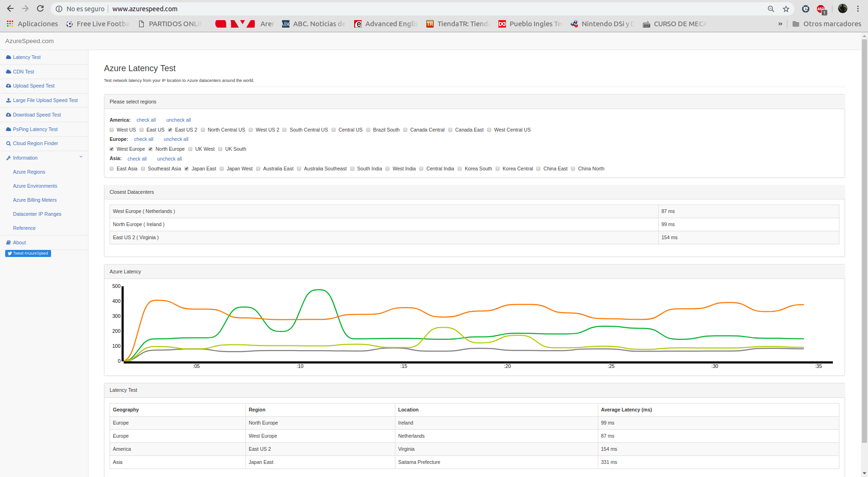The height and width of the screenshot is (477, 868).
Task: Click the scrollbar down arrow
Action: (864, 473)
